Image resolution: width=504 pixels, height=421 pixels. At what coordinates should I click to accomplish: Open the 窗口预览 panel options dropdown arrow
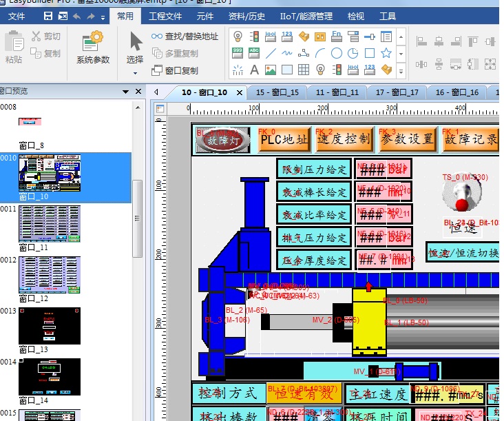pyautogui.click(x=126, y=91)
